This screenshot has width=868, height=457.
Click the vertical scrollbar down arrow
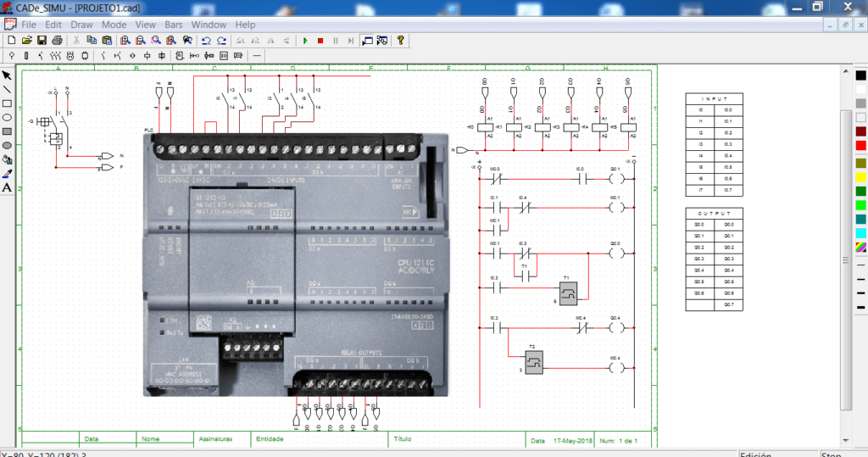click(845, 440)
